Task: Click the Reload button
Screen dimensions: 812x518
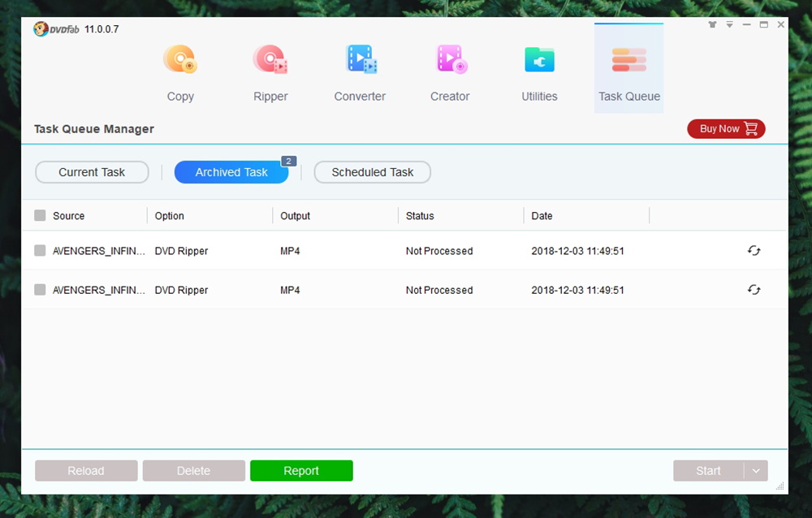Action: tap(86, 471)
